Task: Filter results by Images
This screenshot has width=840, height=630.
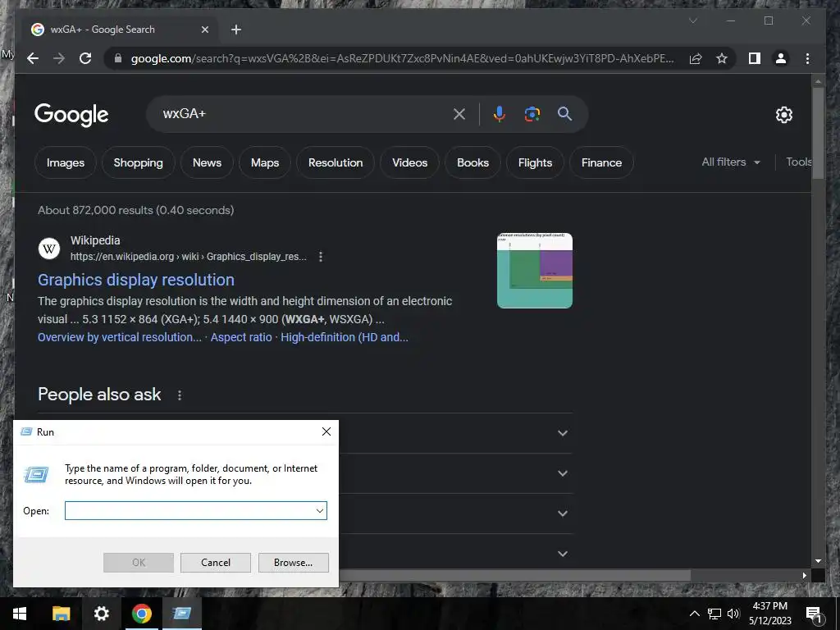Action: (x=66, y=162)
